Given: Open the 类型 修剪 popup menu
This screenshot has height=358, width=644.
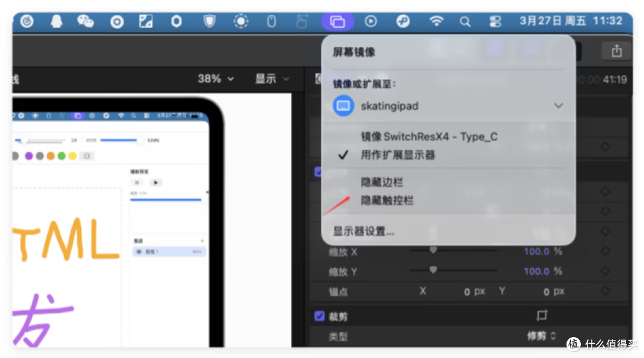Looking at the screenshot, I should 541,336.
